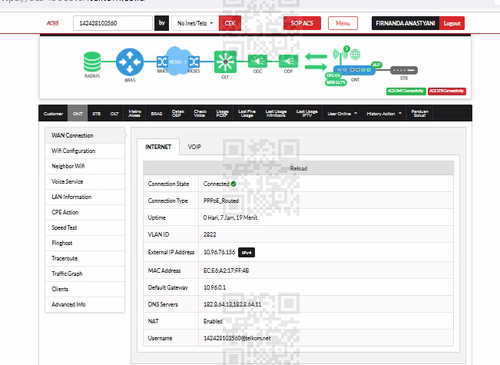Image resolution: width=500 pixels, height=365 pixels.
Task: Click the FIRNANDA ANASTYANI user label
Action: coord(405,23)
